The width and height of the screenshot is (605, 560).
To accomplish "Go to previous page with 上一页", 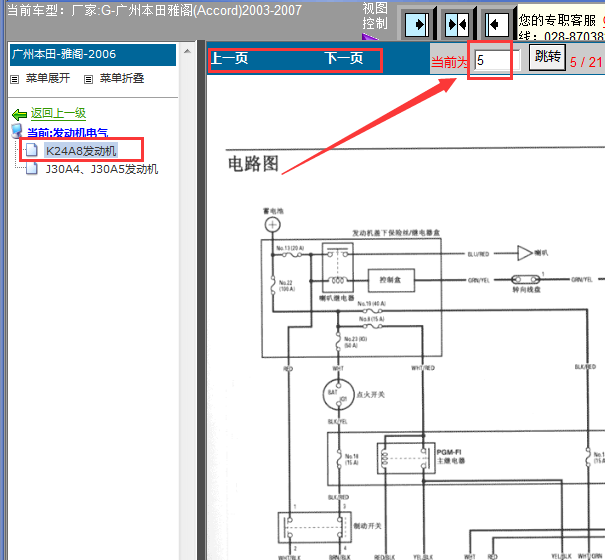I will click(x=229, y=59).
